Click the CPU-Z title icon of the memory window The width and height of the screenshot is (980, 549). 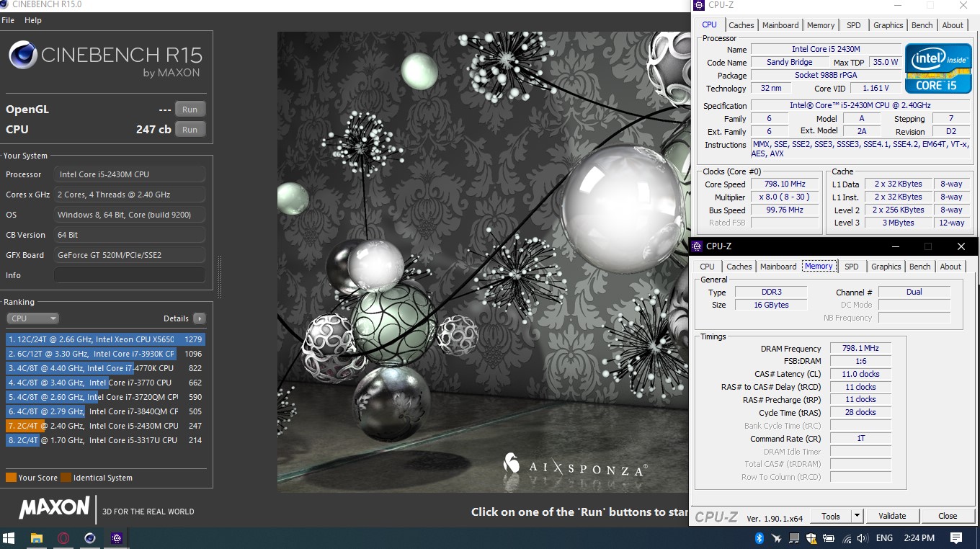(698, 246)
